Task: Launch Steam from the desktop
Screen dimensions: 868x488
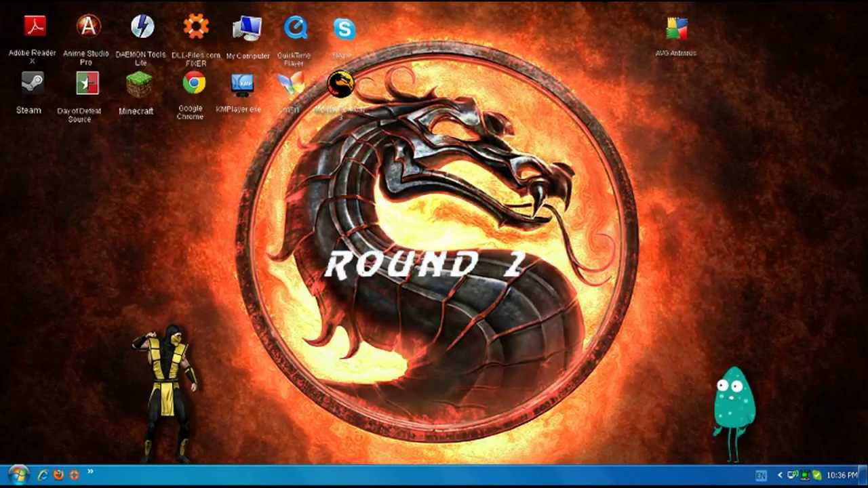Action: click(31, 84)
